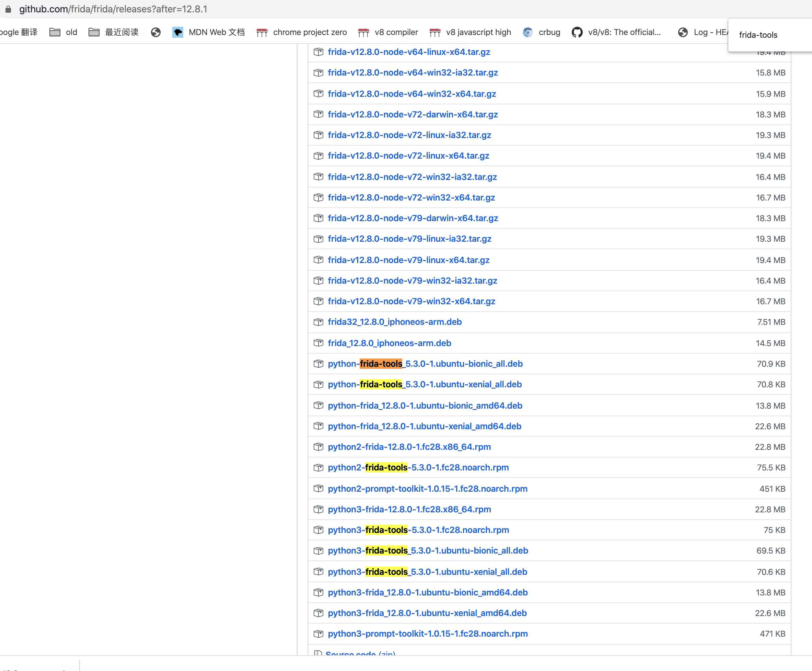The height and width of the screenshot is (671, 812).
Task: Download frida-v12.8.0-node-v64-win32-x64.tar.gz
Action: 412,93
